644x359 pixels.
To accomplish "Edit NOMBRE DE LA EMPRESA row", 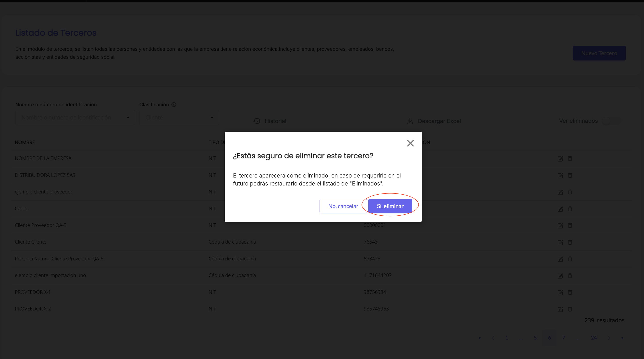I will (560, 159).
